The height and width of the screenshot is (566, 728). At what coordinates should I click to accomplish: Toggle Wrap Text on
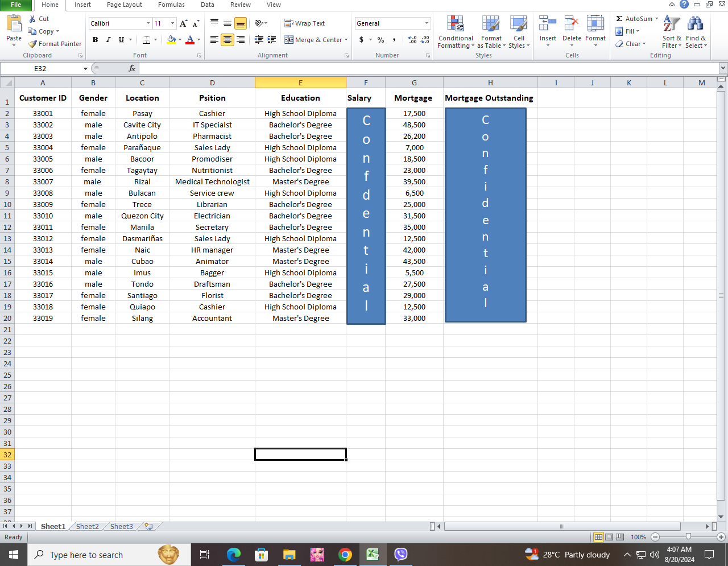tap(305, 23)
